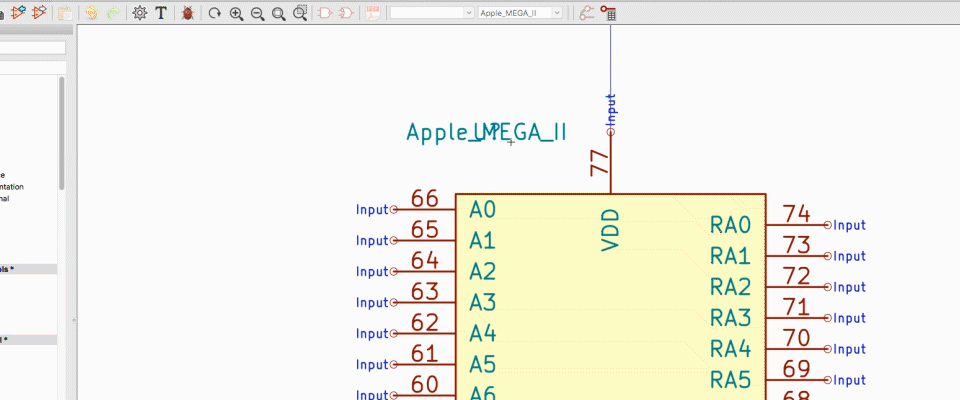Click the first symbol triangle icon in the toolbar
This screenshot has height=400, width=960.
tap(19, 12)
